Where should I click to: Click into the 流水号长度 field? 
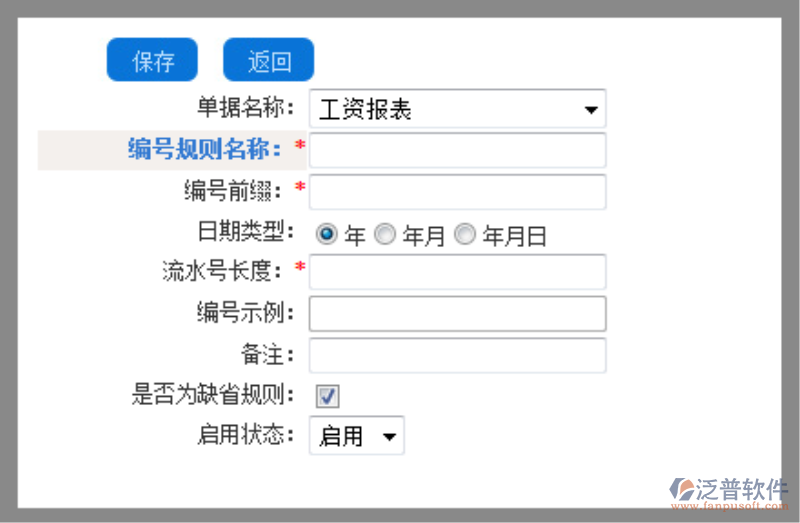[457, 271]
